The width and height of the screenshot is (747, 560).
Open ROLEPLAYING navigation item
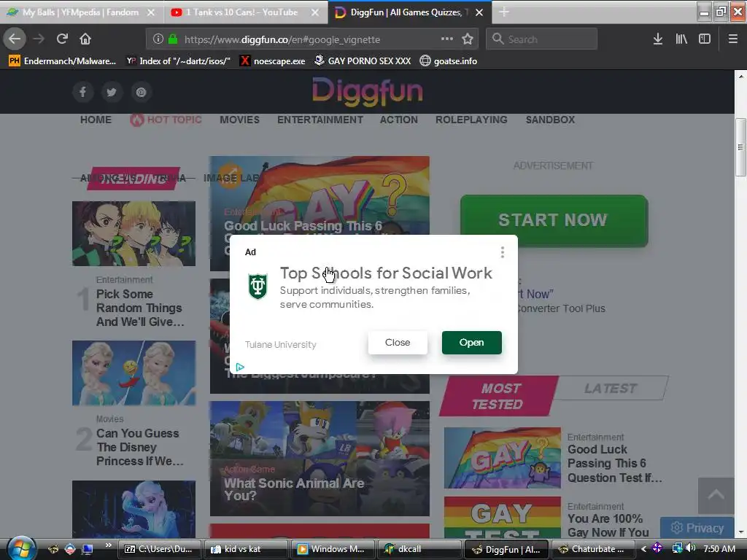tap(471, 120)
